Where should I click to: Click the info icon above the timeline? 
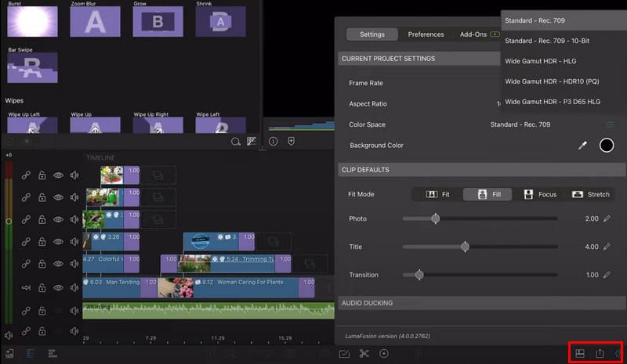coord(274,142)
